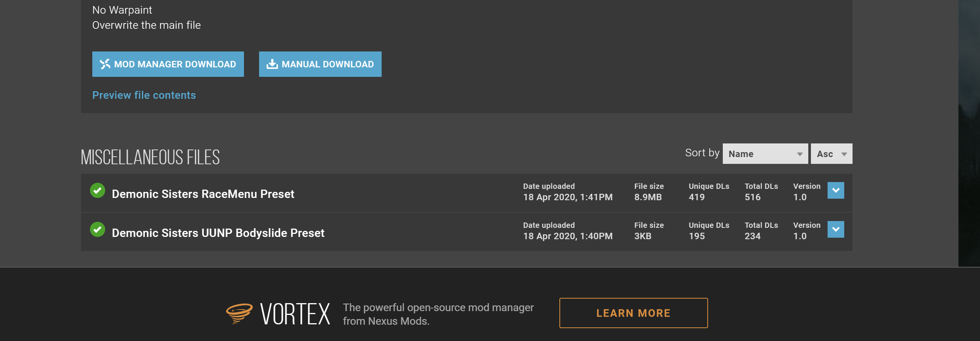
Task: Open the Asc sort order dropdown
Action: [x=831, y=154]
